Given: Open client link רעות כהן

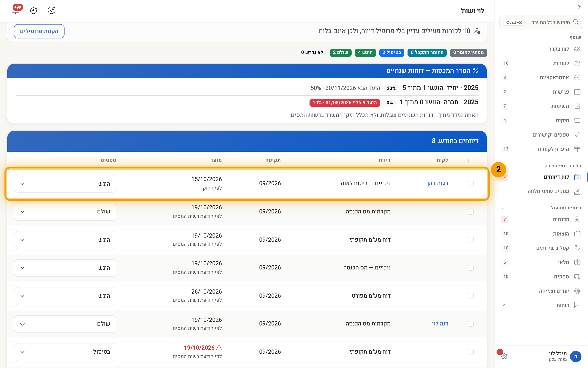Looking at the screenshot, I should coord(438,183).
